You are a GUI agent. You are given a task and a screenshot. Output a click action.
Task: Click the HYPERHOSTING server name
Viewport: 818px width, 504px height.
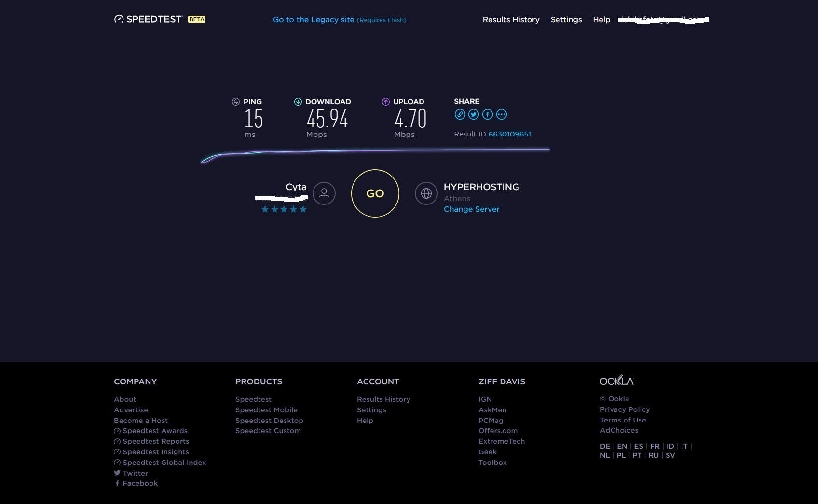[x=481, y=187]
